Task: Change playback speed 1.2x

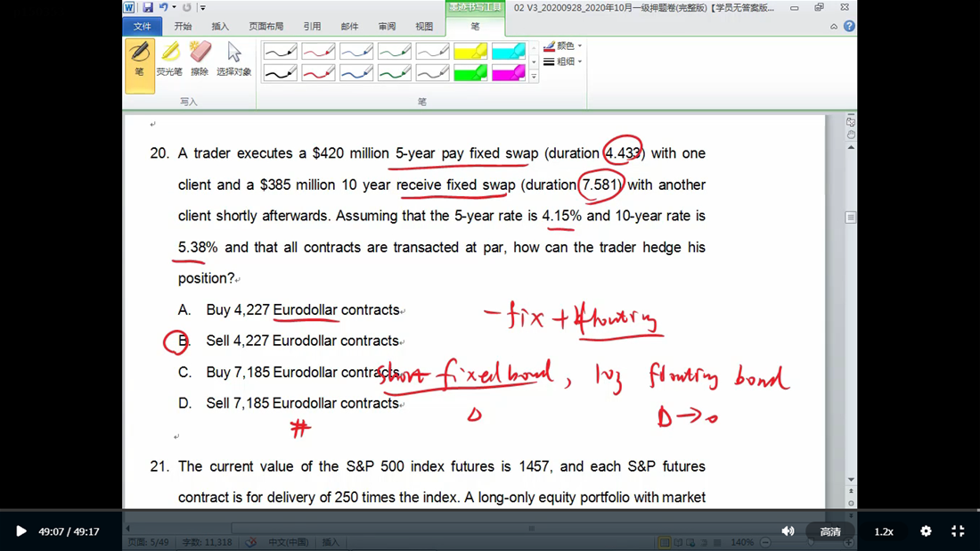Action: click(883, 531)
